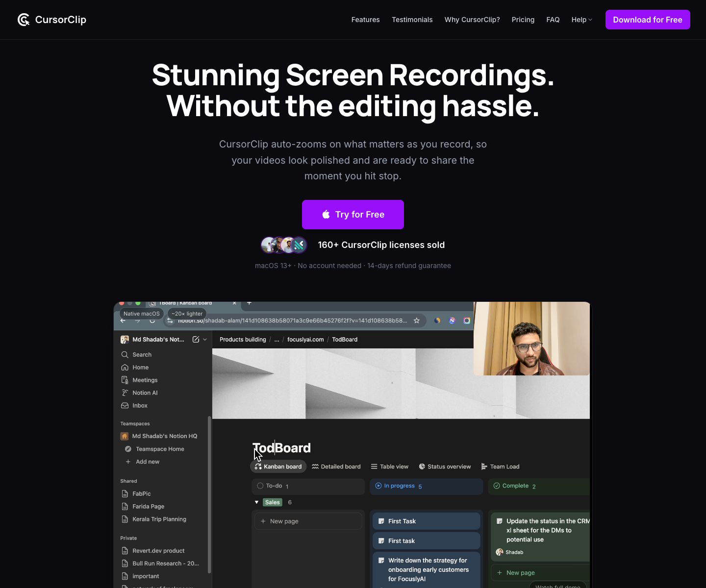
Task: Click the Teamspaces section label
Action: click(135, 423)
